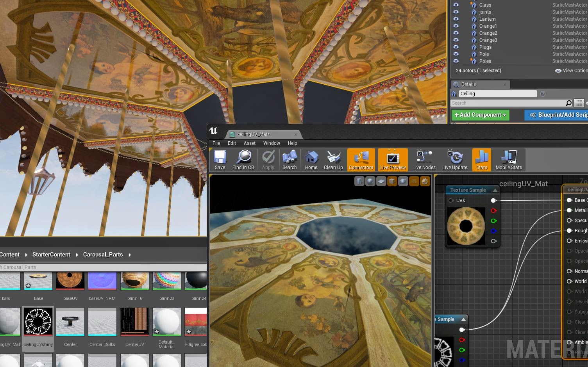The width and height of the screenshot is (588, 367).
Task: Click the Carousal_Parts content search field
Action: (103, 267)
